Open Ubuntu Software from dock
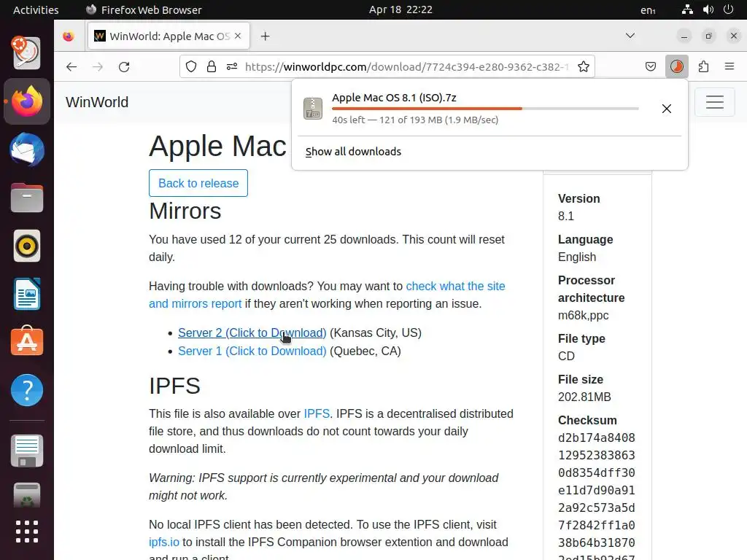The width and height of the screenshot is (747, 560). (x=27, y=341)
